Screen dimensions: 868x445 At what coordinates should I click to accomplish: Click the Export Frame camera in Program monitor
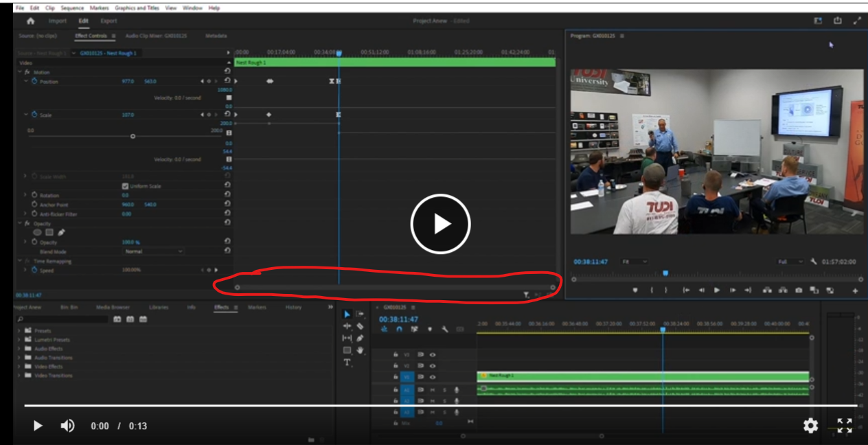(798, 290)
